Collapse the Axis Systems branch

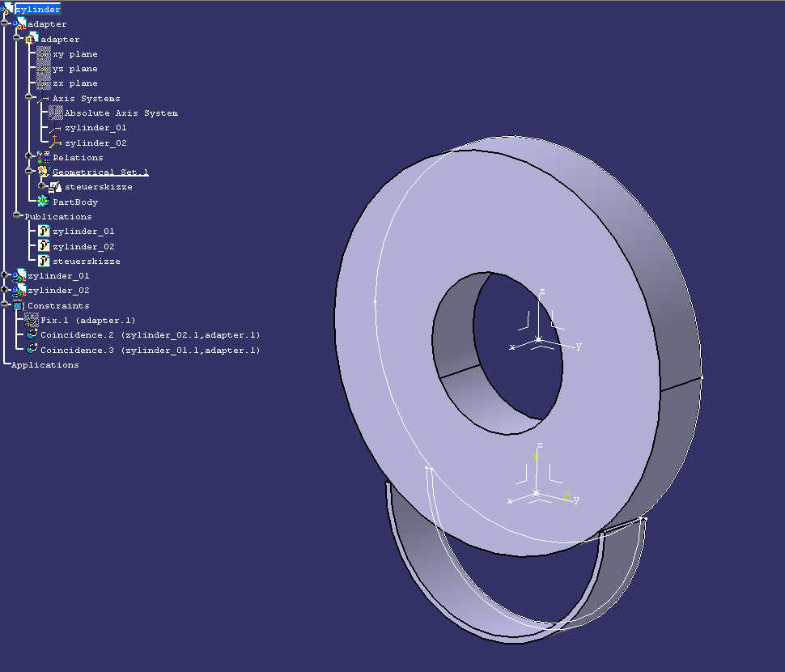coord(29,96)
